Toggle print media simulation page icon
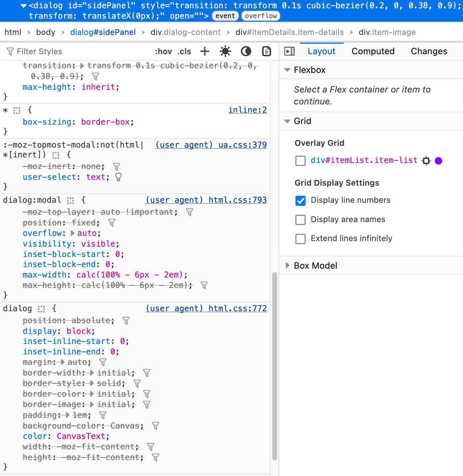 point(266,51)
